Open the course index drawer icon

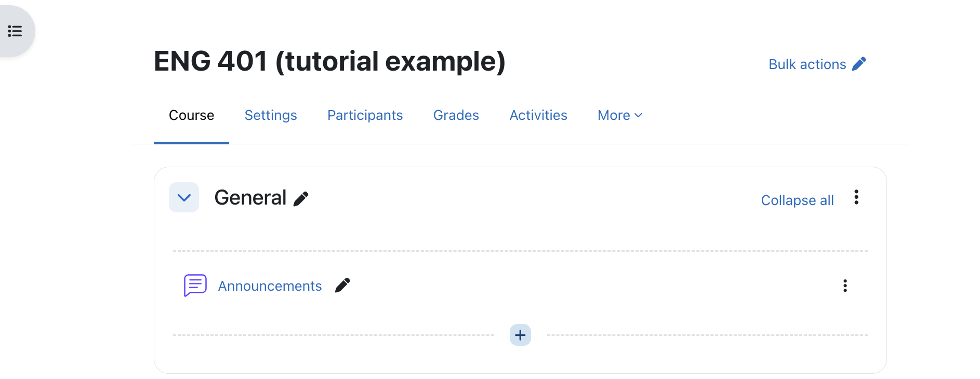[15, 31]
